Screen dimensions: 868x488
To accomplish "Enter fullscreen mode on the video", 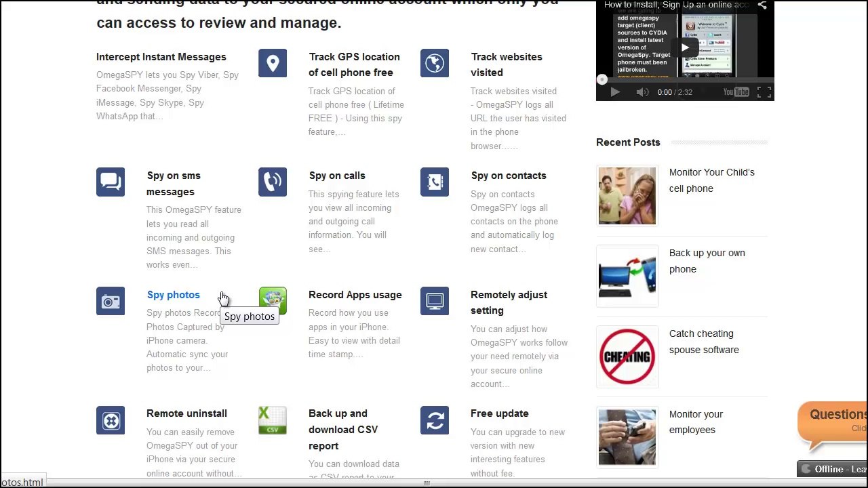I will click(x=764, y=92).
